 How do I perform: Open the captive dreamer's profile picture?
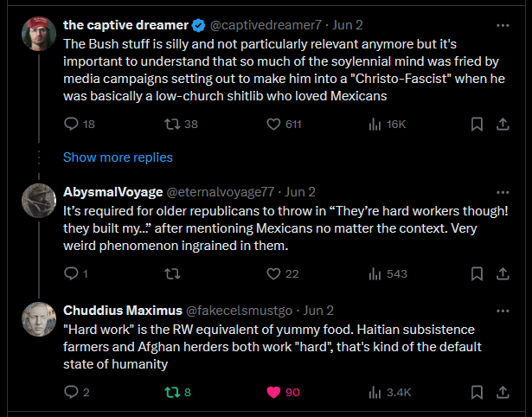click(x=39, y=34)
